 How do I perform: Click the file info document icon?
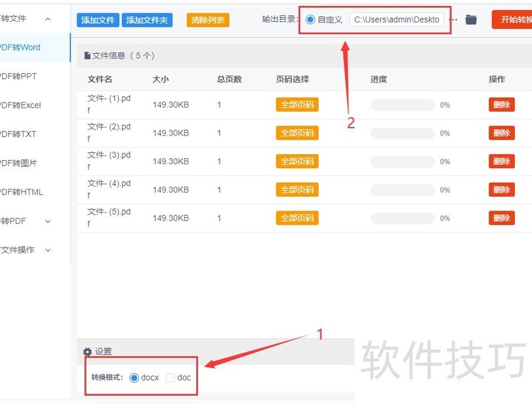(87, 56)
